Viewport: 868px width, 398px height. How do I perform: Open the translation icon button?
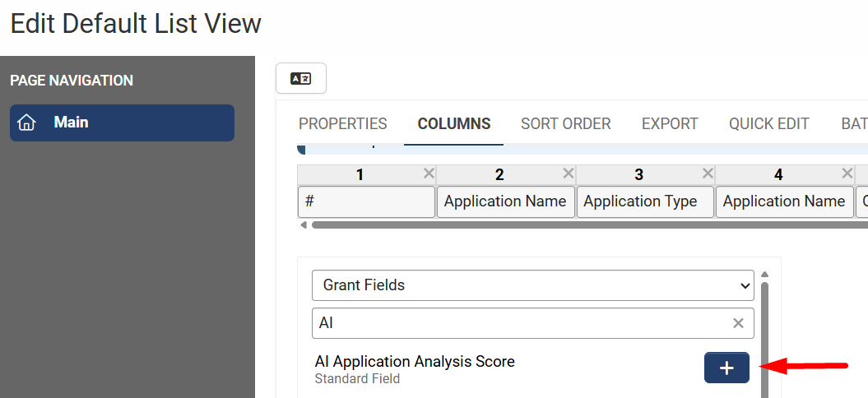301,79
